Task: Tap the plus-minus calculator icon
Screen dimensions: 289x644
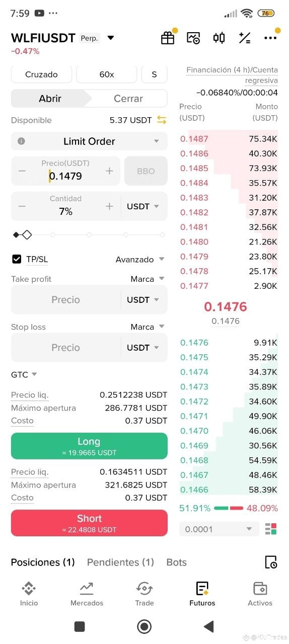Action: pos(245,38)
